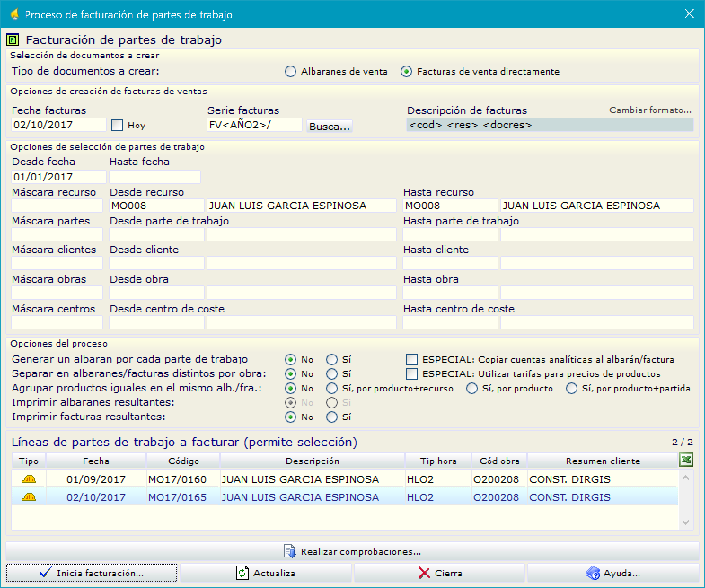Choose Sí for Separar en albaranes/facturas por obra
Screen dimensions: 705x588
(x=332, y=374)
